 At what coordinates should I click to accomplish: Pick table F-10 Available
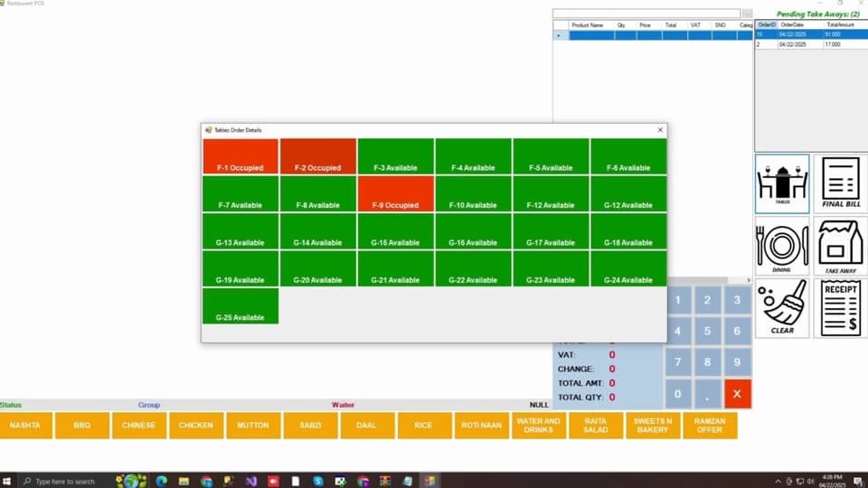(473, 194)
